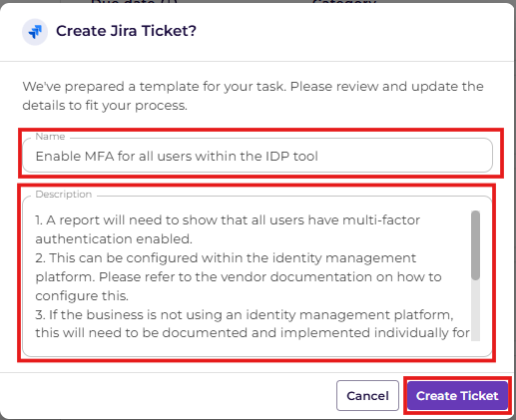
Task: Click the Description scrollbar thumb
Action: [x=475, y=245]
